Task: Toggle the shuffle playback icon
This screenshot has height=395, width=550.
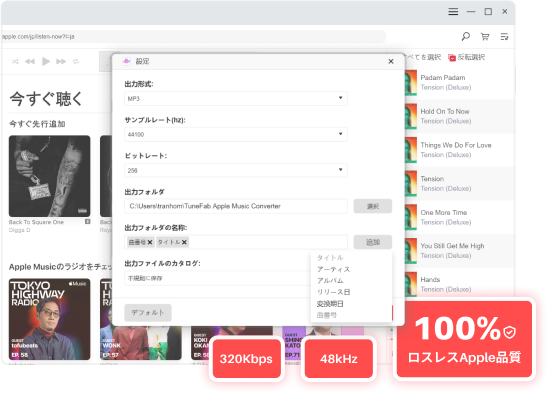Action: click(15, 61)
